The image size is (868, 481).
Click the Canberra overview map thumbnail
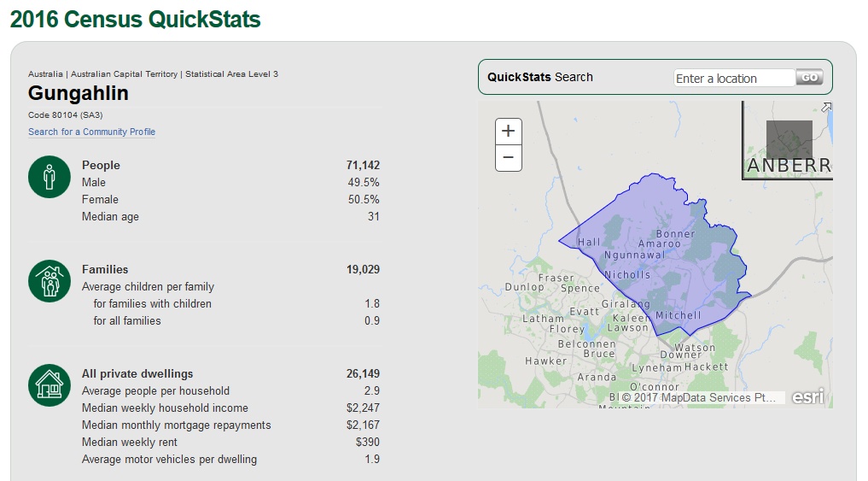click(789, 142)
